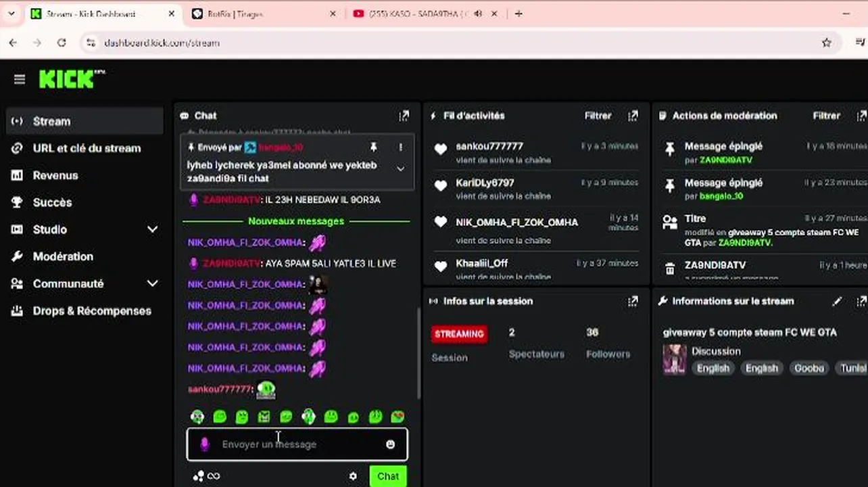This screenshot has width=868, height=487.
Task: Select Stream in the sidebar
Action: pyautogui.click(x=85, y=121)
